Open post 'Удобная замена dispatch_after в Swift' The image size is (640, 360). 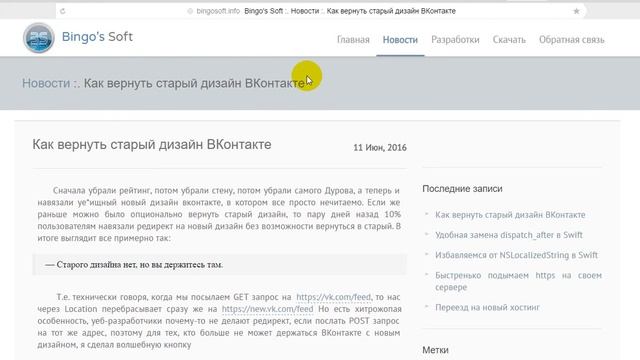509,235
